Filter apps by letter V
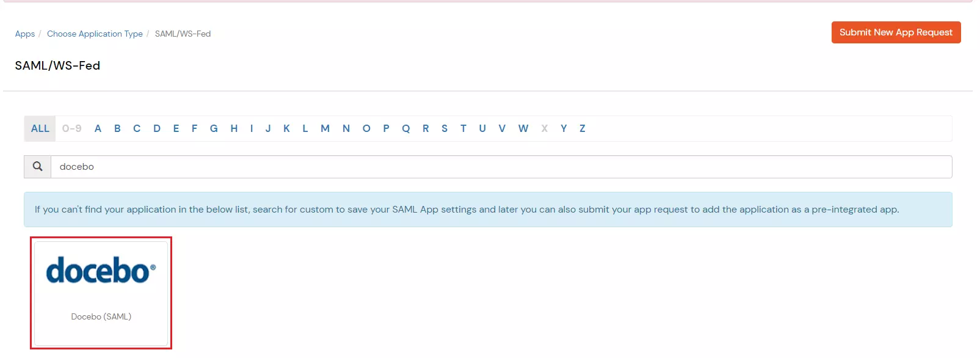Image resolution: width=980 pixels, height=358 pixels. 502,128
